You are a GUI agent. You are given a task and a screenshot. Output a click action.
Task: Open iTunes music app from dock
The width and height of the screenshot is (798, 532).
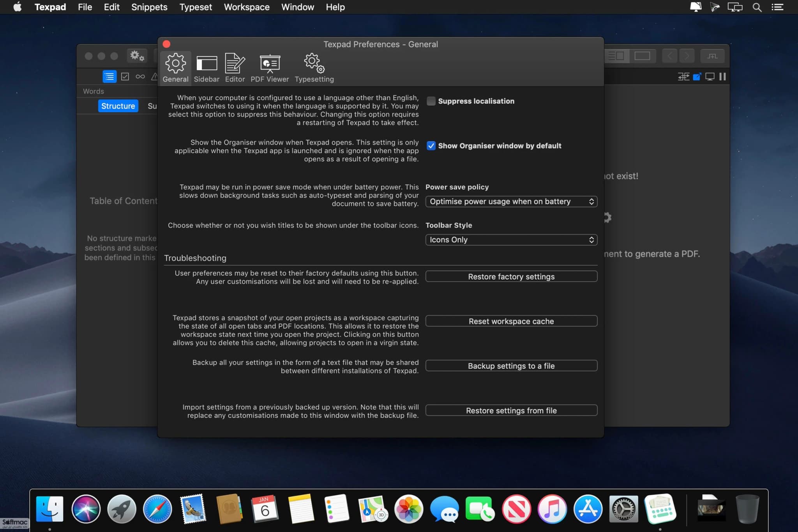click(x=552, y=509)
